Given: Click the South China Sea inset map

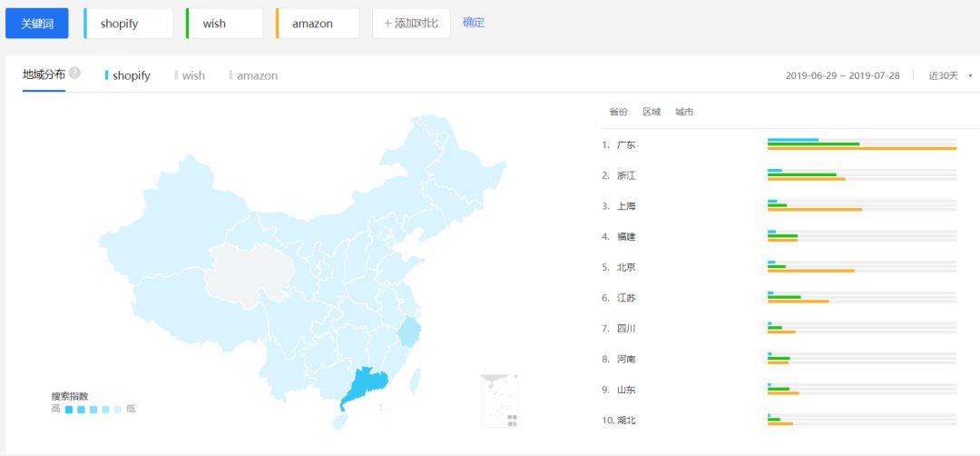Looking at the screenshot, I should [499, 401].
